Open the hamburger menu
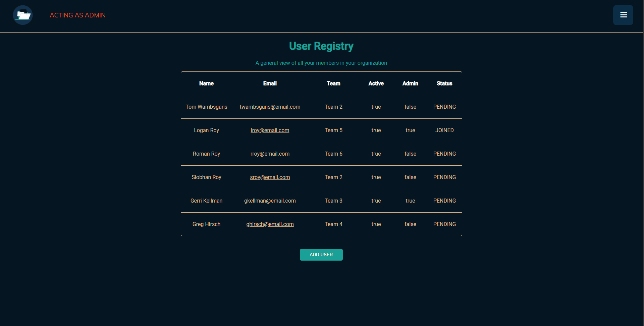Image resolution: width=644 pixels, height=326 pixels. tap(623, 15)
